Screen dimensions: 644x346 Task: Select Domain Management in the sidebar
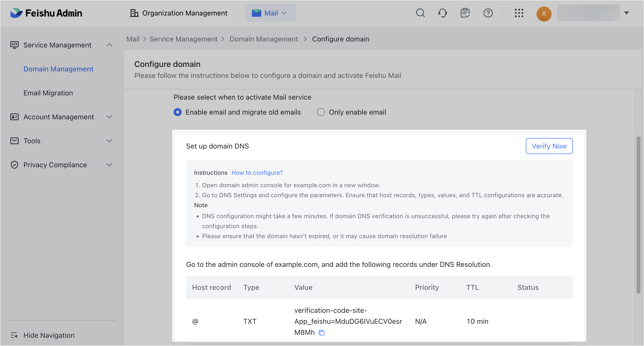pyautogui.click(x=58, y=69)
